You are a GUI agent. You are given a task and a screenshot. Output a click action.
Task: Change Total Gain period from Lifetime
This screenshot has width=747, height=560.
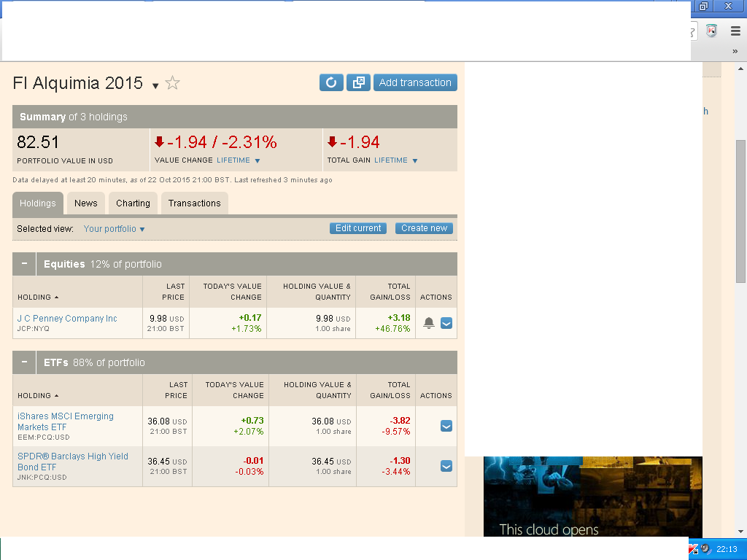pos(396,160)
